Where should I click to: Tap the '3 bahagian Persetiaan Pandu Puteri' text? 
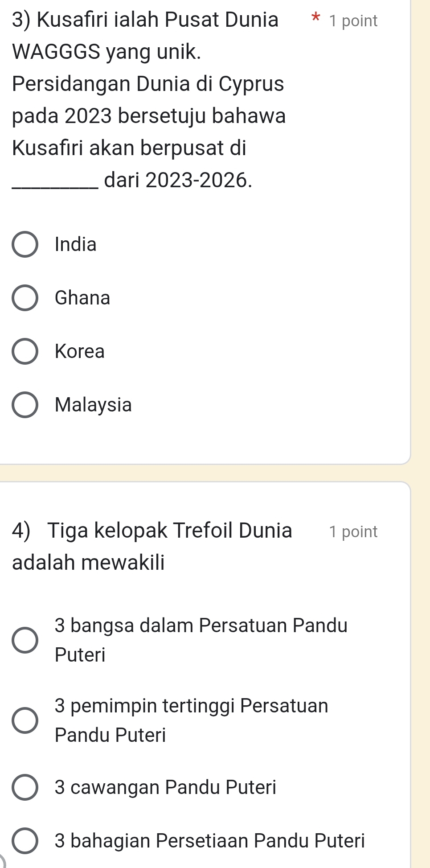click(209, 841)
